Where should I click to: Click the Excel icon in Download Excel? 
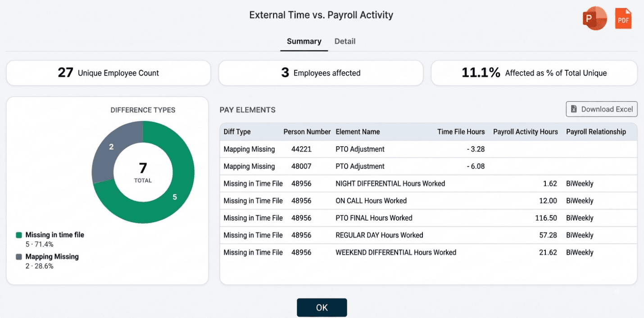[574, 109]
